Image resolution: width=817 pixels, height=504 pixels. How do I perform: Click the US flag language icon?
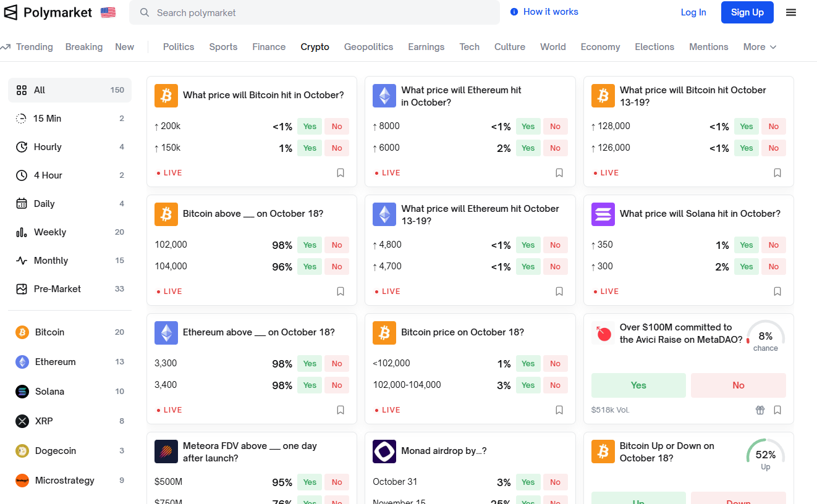(x=108, y=12)
